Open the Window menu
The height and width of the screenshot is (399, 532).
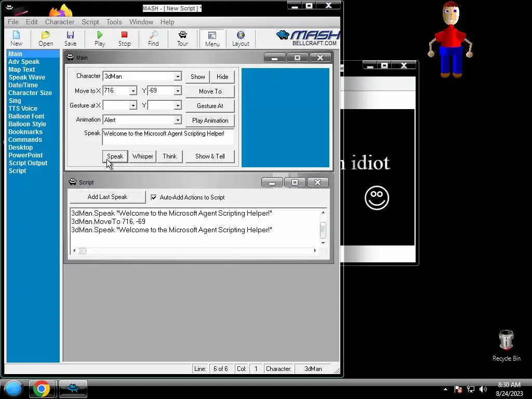(x=141, y=22)
